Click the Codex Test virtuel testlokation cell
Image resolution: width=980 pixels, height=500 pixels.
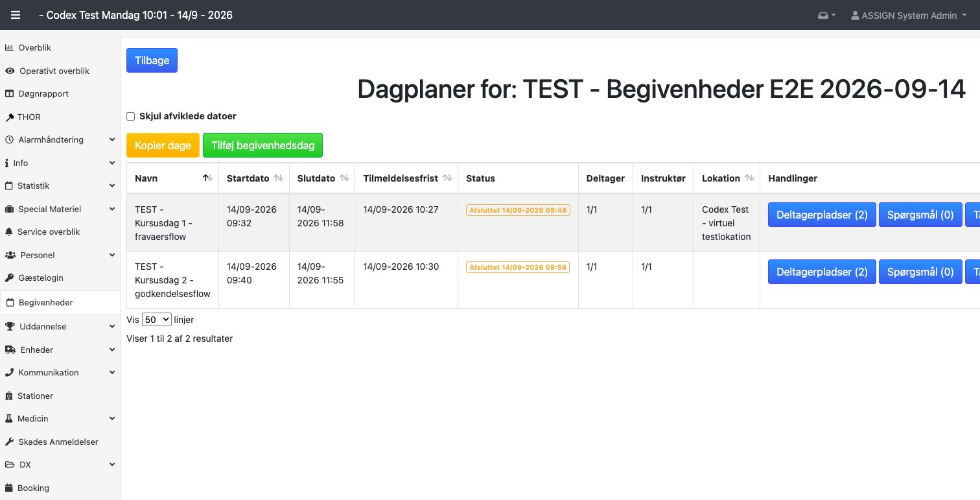pos(727,223)
